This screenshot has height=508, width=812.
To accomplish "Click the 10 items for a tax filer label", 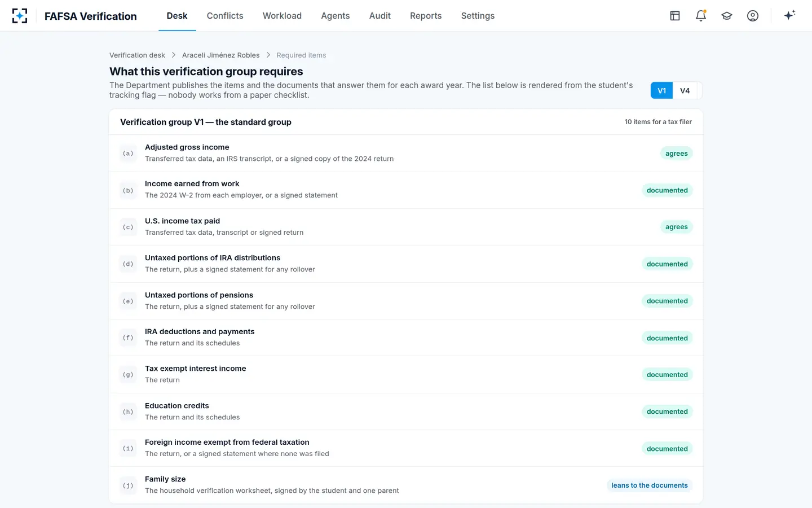I will point(658,122).
